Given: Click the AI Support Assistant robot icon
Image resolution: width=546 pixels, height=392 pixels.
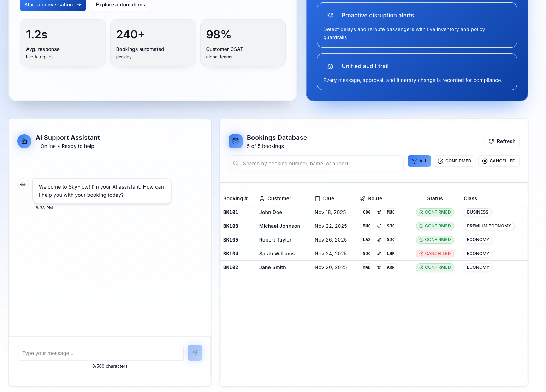Looking at the screenshot, I should [x=24, y=141].
